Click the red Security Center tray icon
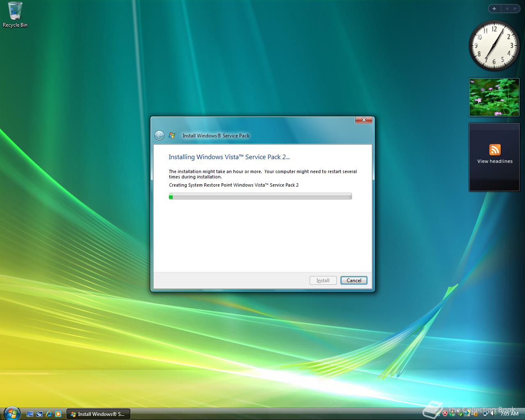Image resolution: width=525 pixels, height=420 pixels. pyautogui.click(x=445, y=414)
